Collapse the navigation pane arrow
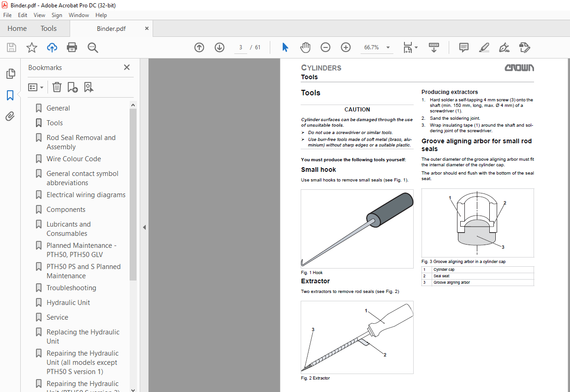 point(144,227)
